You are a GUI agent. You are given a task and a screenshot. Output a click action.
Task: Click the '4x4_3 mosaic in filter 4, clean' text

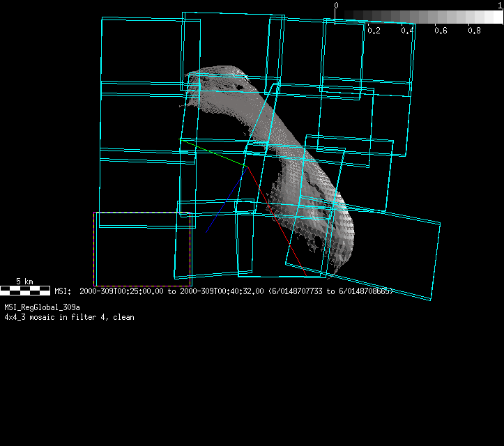pyautogui.click(x=69, y=317)
